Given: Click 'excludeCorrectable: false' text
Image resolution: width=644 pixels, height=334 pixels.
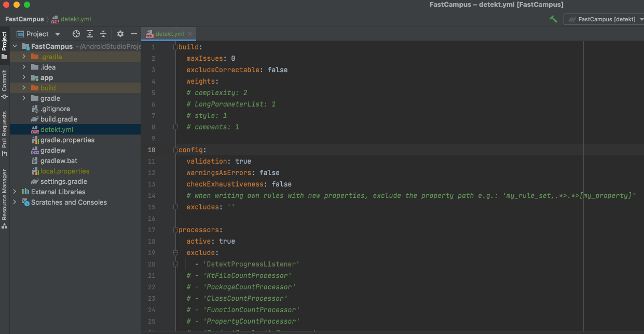Looking at the screenshot, I should click(237, 70).
